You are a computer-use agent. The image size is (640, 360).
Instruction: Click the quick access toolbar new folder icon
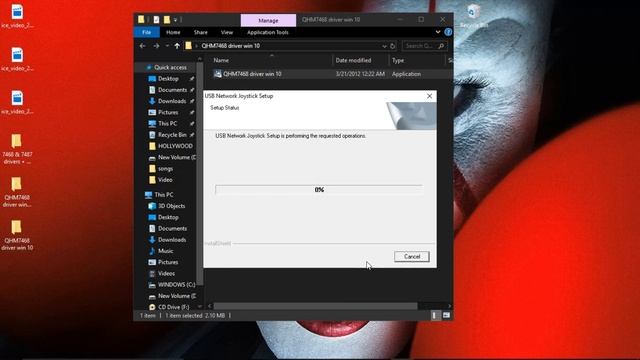167,20
